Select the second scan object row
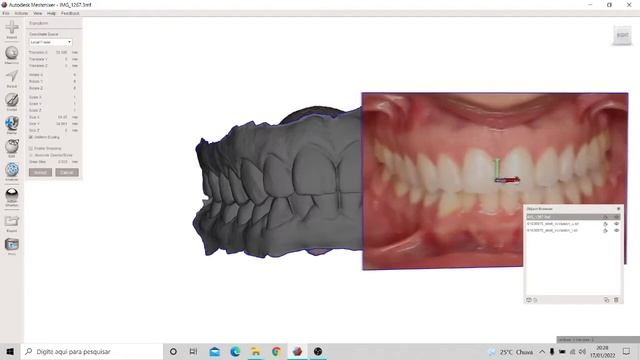The image size is (640, 360). click(573, 224)
